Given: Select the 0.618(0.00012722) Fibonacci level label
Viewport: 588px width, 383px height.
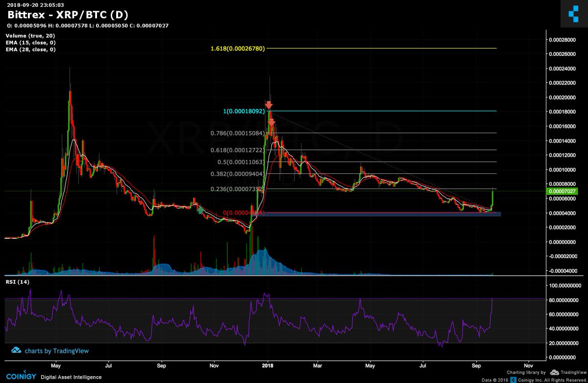Looking at the screenshot, I should click(x=238, y=150).
